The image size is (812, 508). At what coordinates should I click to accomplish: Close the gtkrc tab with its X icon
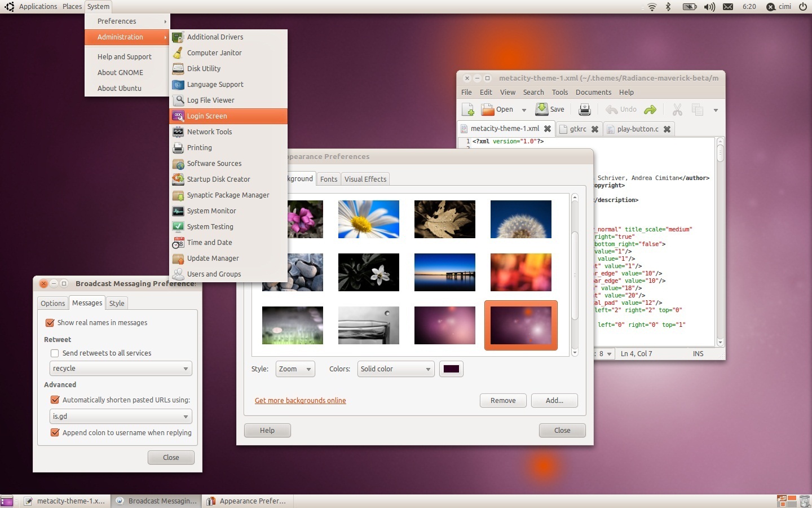(x=594, y=129)
